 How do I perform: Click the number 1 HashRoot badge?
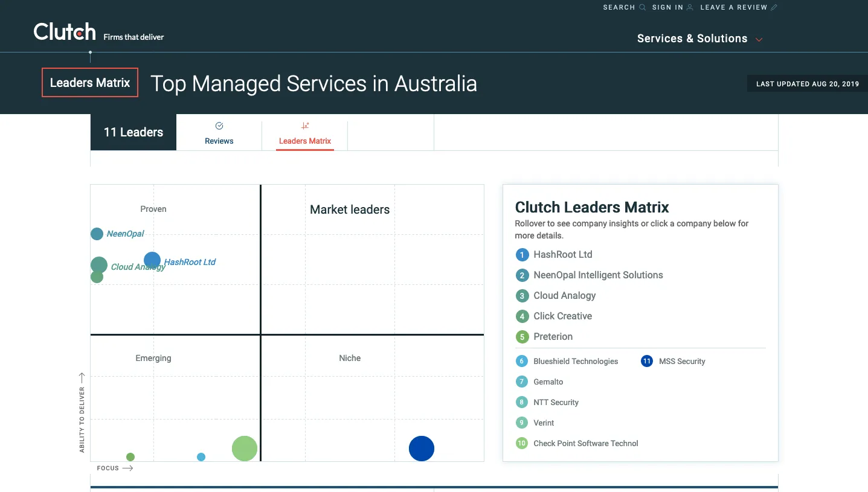tap(522, 255)
